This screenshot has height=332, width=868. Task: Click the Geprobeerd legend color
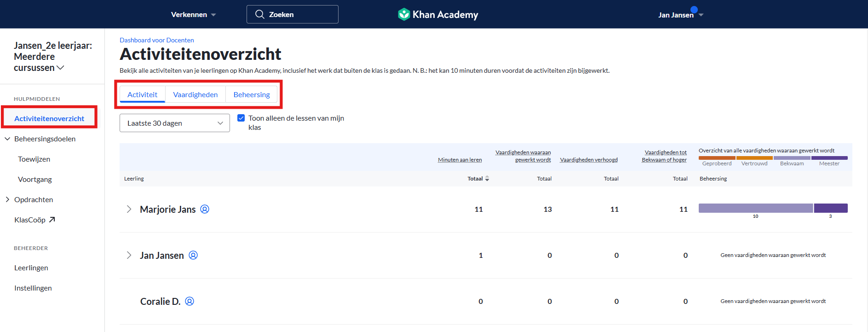point(717,158)
